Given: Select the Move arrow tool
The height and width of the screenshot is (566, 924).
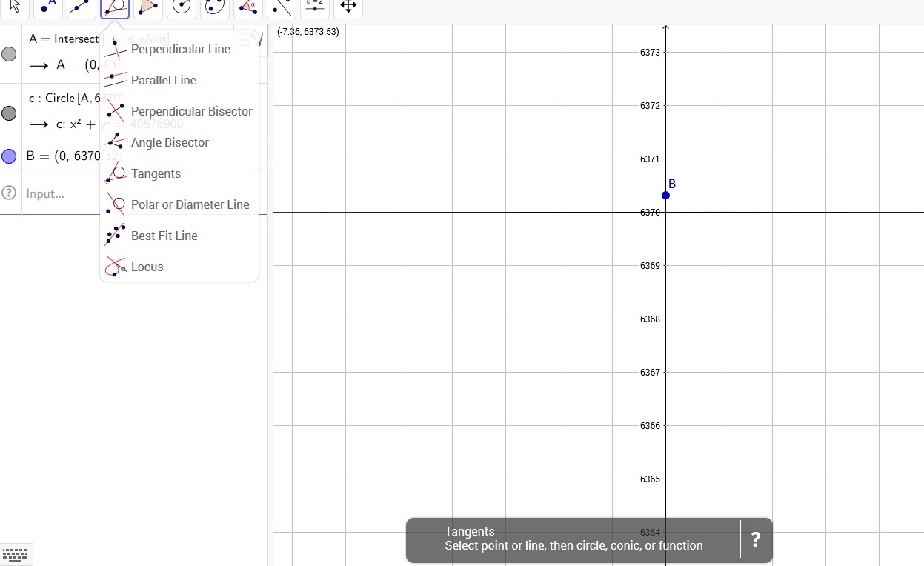Looking at the screenshot, I should tap(15, 7).
